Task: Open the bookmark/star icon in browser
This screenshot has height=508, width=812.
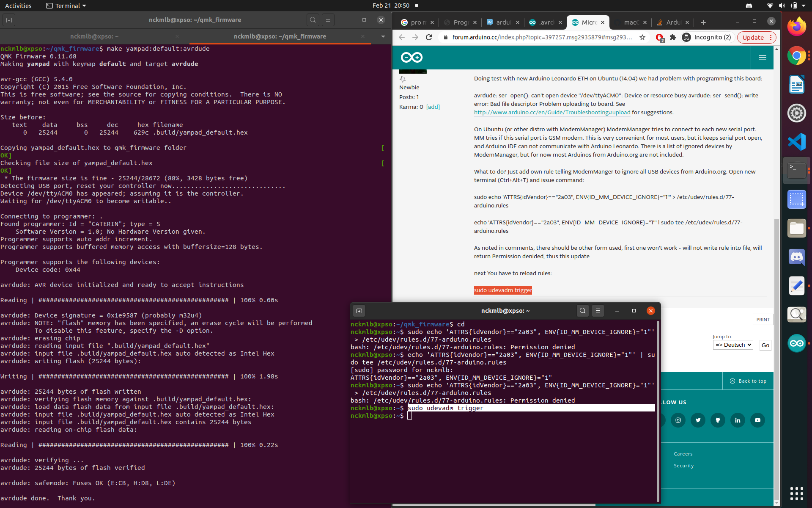Action: click(642, 37)
